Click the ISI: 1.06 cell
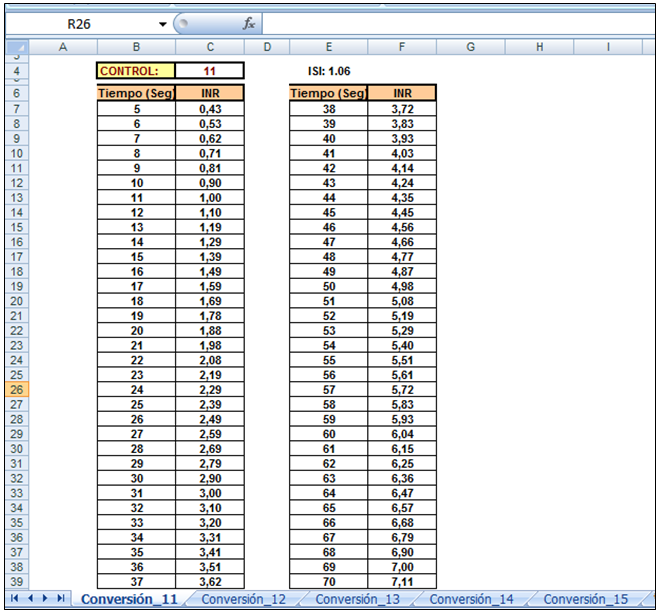The height and width of the screenshot is (612, 658). point(329,71)
